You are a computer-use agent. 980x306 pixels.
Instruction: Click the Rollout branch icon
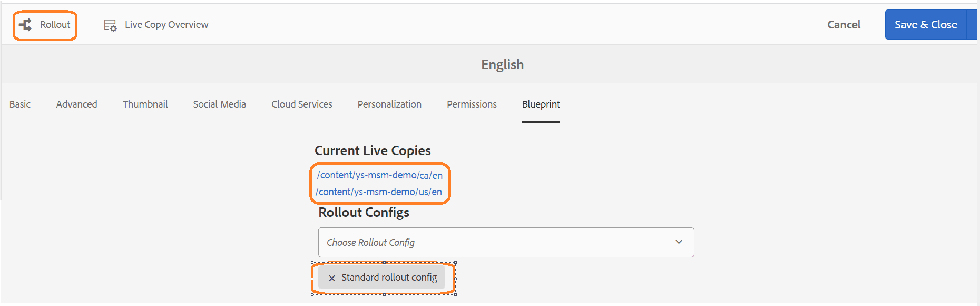click(x=25, y=25)
